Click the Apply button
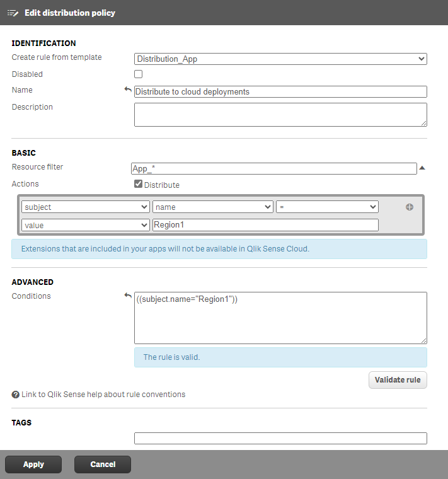 pos(33,465)
